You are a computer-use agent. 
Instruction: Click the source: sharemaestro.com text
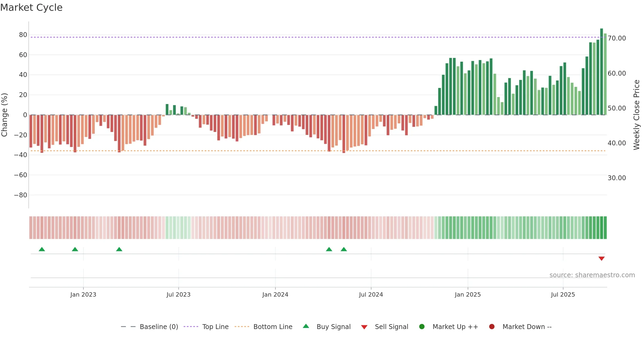(592, 275)
